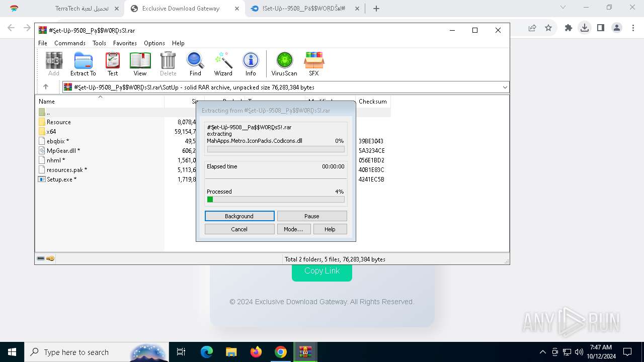Open the Help menu

pos(178,43)
